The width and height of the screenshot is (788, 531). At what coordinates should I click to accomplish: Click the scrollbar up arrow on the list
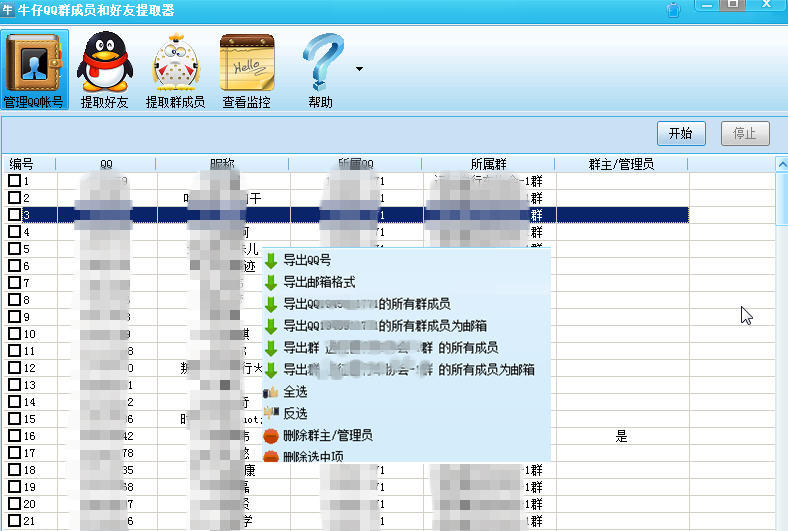pos(782,164)
